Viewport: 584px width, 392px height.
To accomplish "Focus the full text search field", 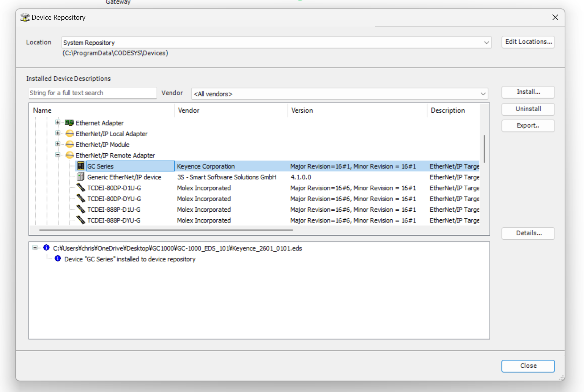I will (x=93, y=93).
